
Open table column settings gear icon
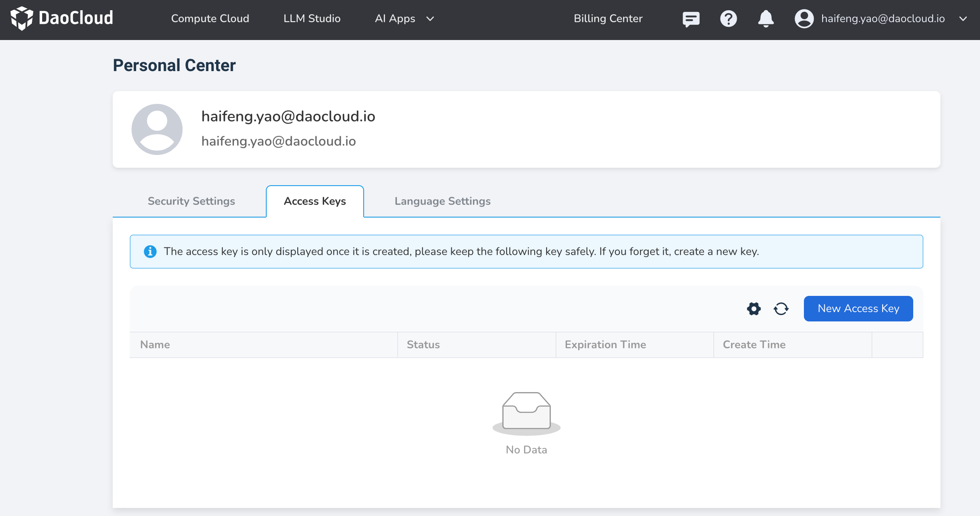(x=754, y=309)
